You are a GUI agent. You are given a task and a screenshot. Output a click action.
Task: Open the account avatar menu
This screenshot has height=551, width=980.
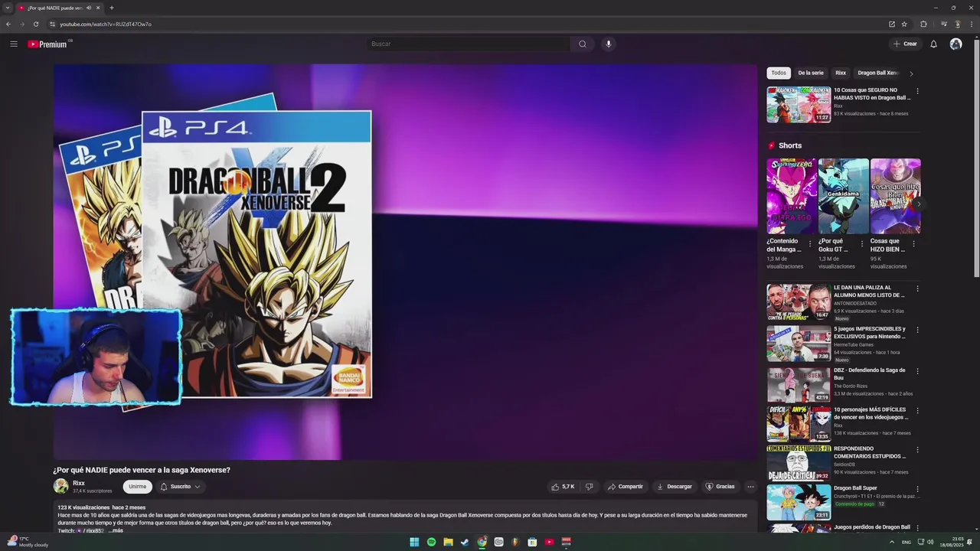click(x=955, y=44)
